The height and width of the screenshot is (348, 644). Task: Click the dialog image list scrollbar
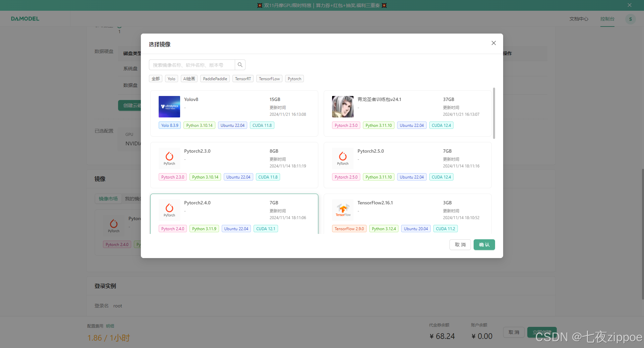(494, 113)
